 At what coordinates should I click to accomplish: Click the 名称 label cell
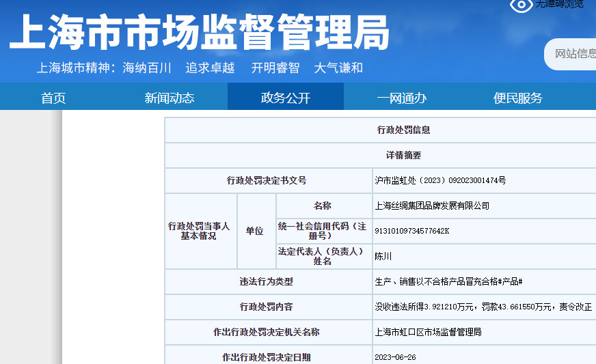[324, 206]
